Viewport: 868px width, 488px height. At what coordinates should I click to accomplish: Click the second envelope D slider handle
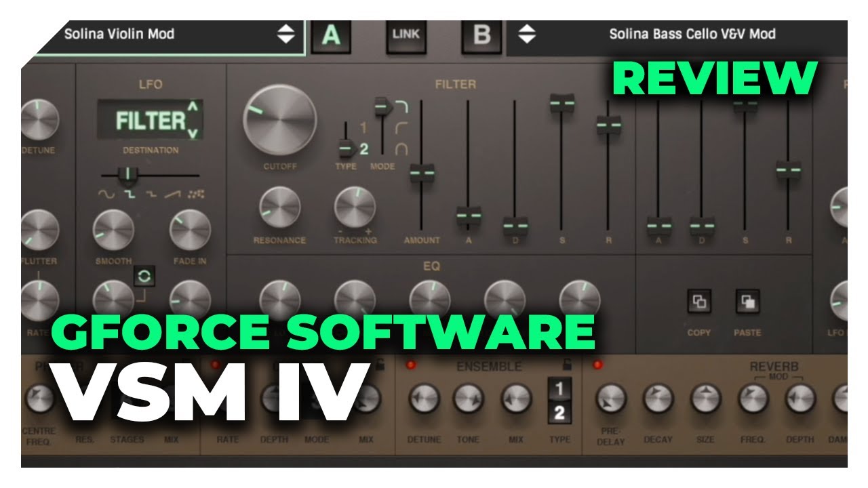click(703, 226)
